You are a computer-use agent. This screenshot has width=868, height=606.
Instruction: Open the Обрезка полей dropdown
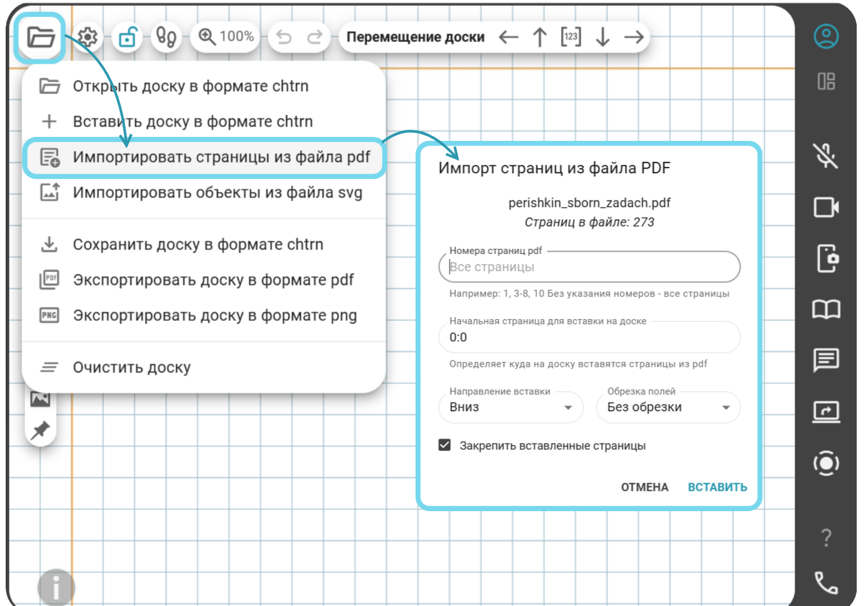pos(668,407)
